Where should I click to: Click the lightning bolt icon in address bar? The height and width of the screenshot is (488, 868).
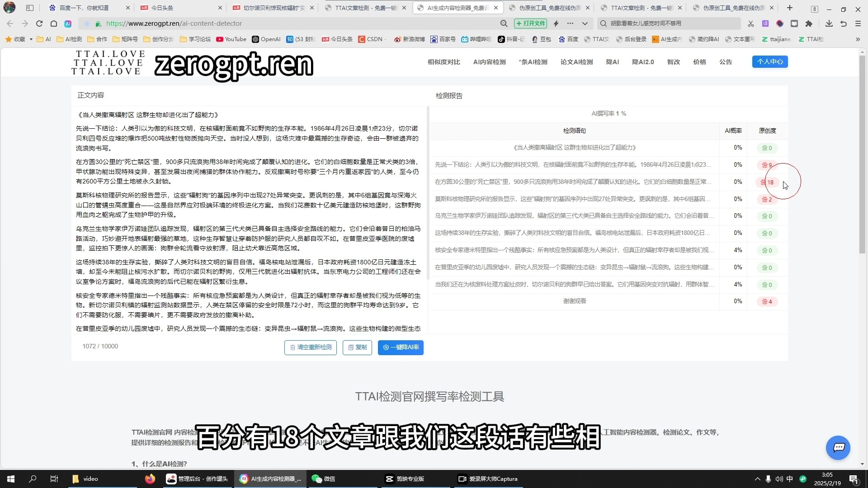point(556,23)
